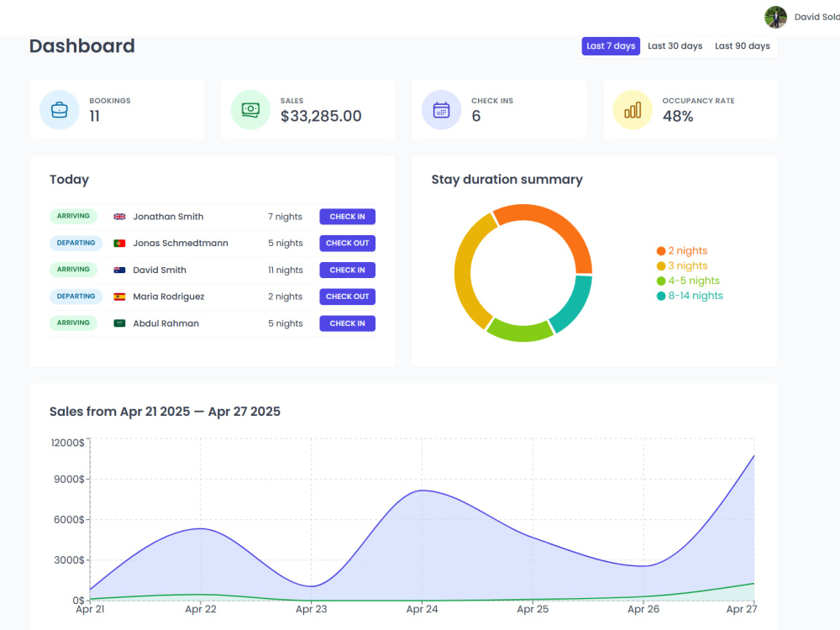Click the 12000$ axis label
This screenshot has width=840, height=630.
[x=67, y=443]
